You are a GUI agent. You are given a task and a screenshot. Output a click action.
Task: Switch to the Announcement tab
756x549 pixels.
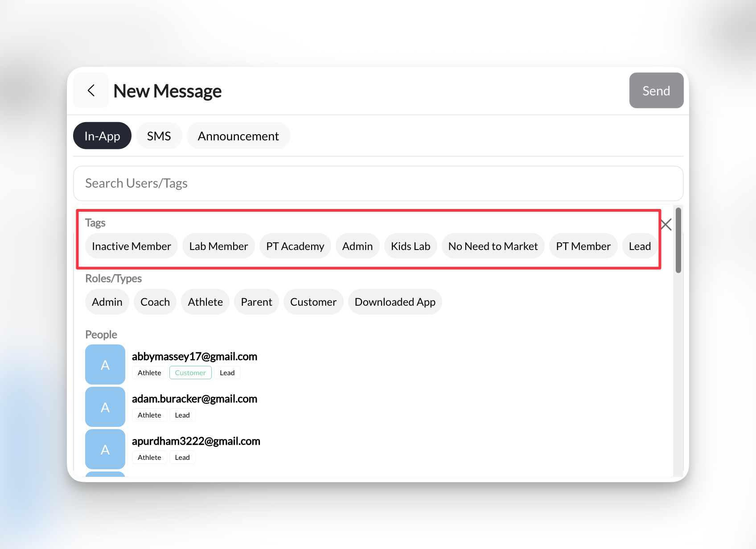click(x=238, y=135)
